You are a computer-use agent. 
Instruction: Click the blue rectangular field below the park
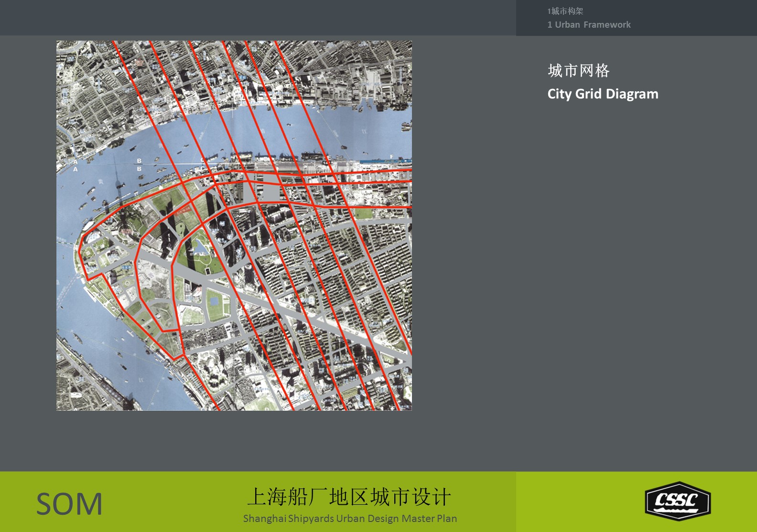(215, 301)
